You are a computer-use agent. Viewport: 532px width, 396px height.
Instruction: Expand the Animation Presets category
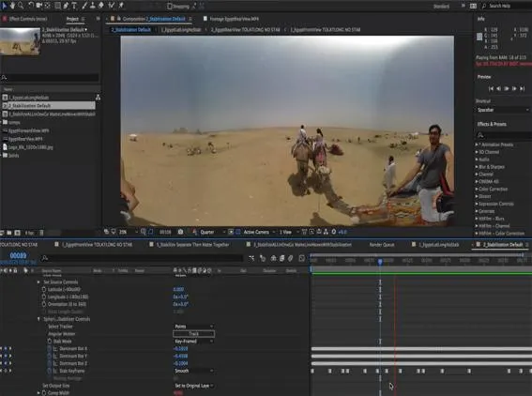477,145
